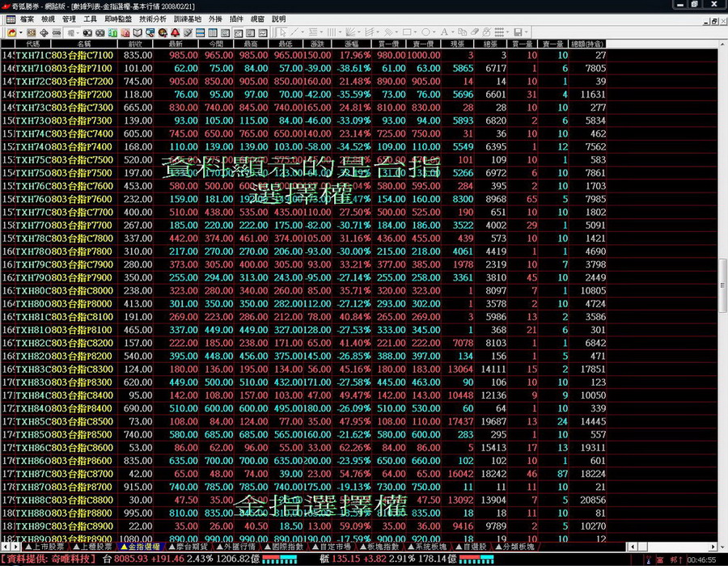Image resolution: width=728 pixels, height=566 pixels.
Task: Click the eraser tool icon
Action: click(475, 32)
